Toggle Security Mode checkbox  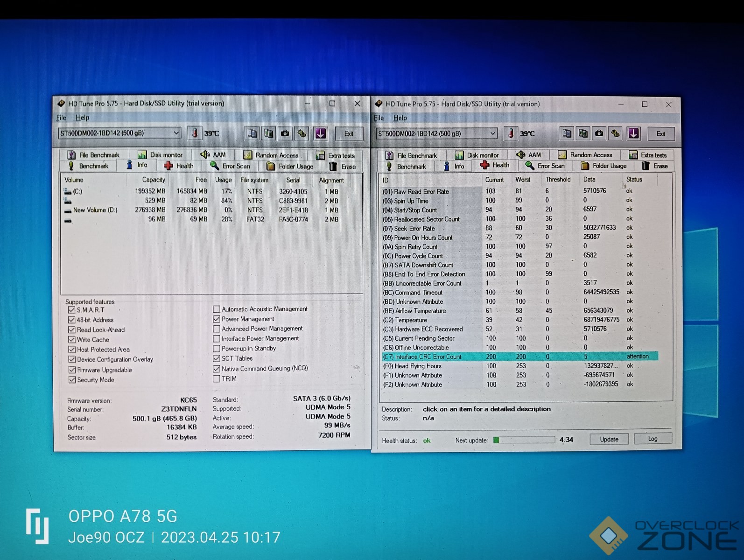(x=71, y=380)
